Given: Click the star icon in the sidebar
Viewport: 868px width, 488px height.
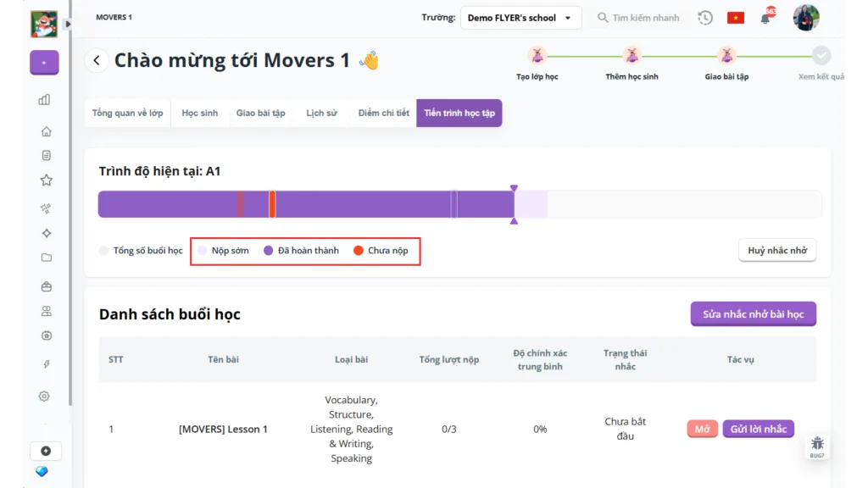Looking at the screenshot, I should point(46,180).
